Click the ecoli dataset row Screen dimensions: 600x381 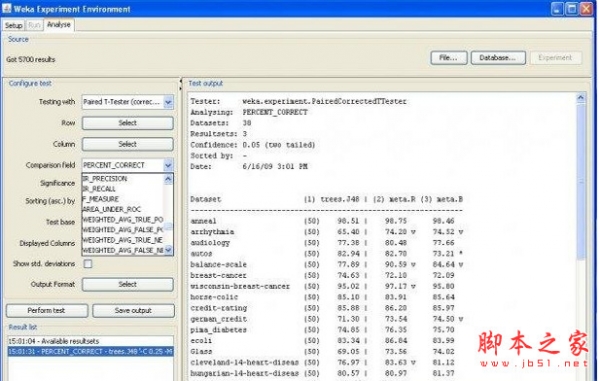(326, 341)
